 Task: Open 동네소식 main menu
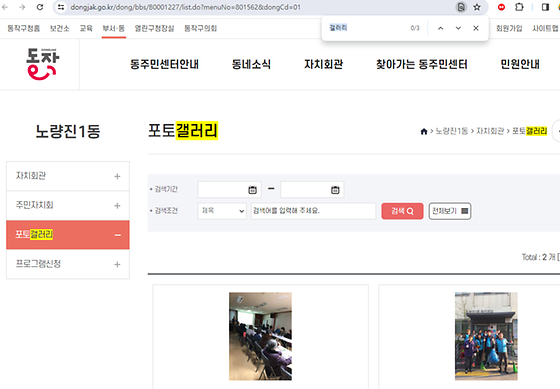251,64
